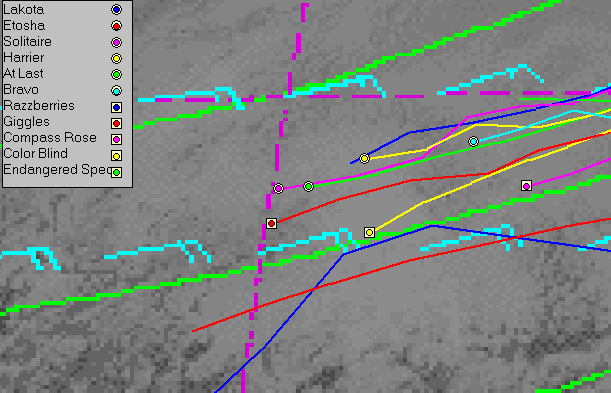The height and width of the screenshot is (393, 611).
Task: Click Giggles' red square legend icon
Action: click(116, 123)
